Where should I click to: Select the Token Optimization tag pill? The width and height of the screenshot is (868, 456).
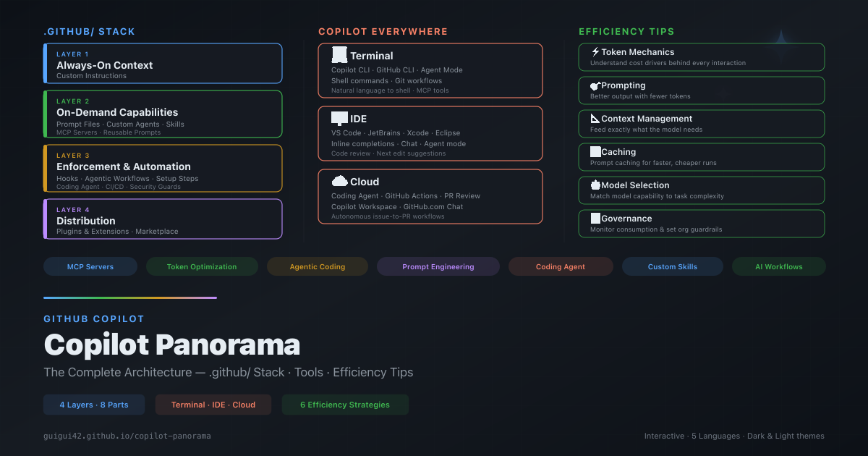point(202,266)
